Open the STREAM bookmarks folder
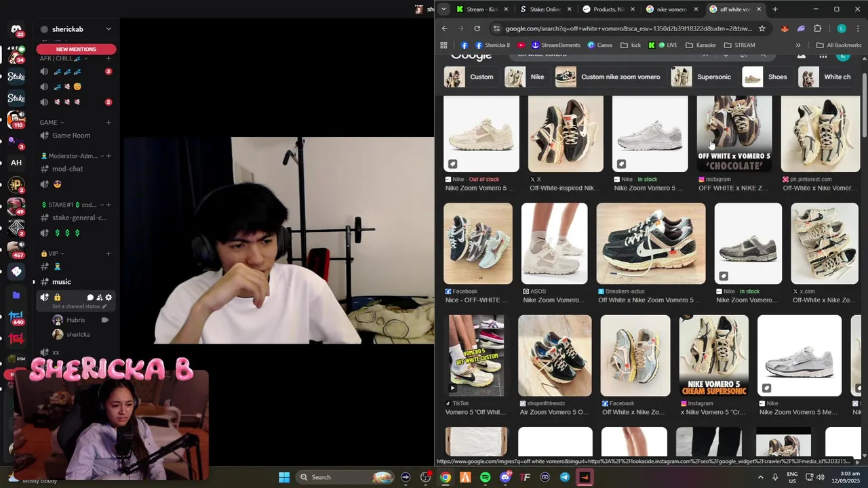 tap(739, 45)
